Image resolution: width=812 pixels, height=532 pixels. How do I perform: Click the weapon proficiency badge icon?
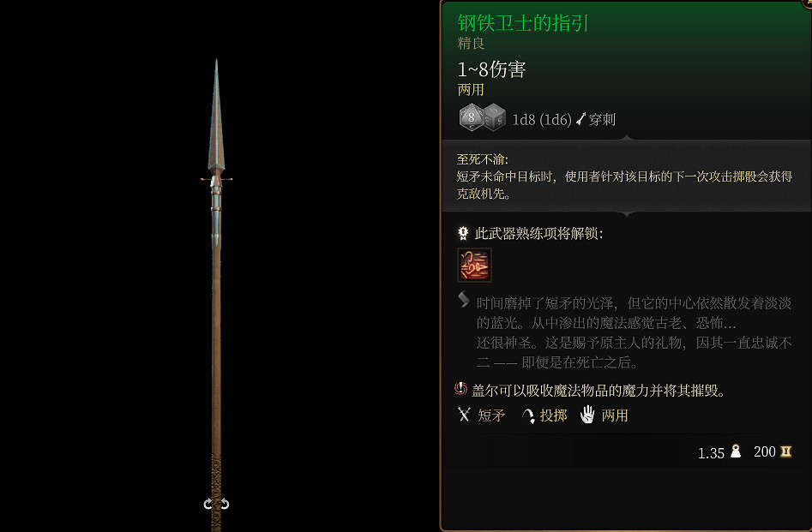464,233
